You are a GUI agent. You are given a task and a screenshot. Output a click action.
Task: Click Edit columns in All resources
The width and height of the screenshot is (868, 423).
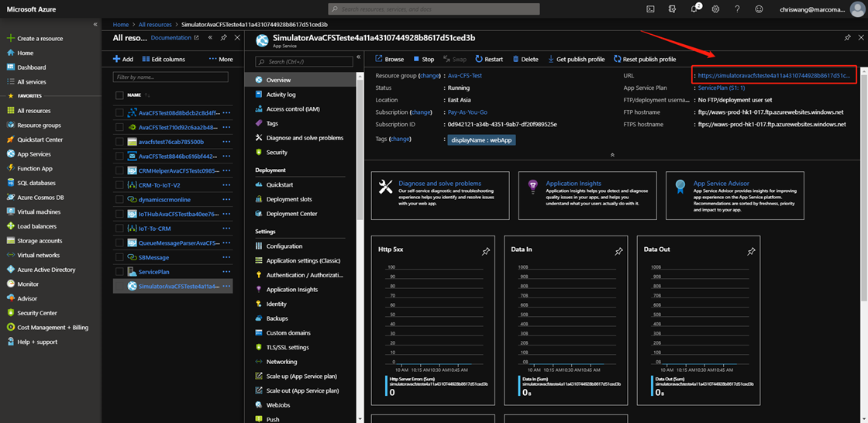[x=164, y=59]
